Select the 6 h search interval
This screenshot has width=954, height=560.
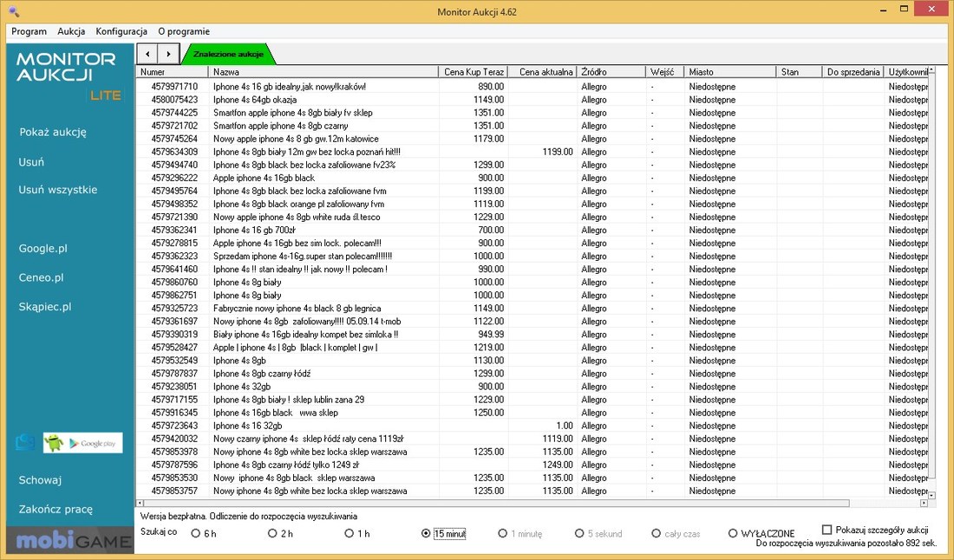pyautogui.click(x=204, y=533)
